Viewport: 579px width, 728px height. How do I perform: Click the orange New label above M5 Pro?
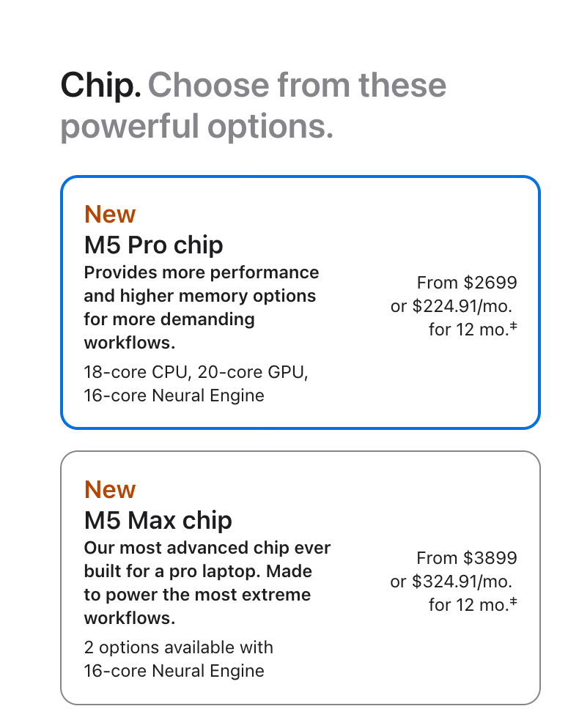pos(110,214)
